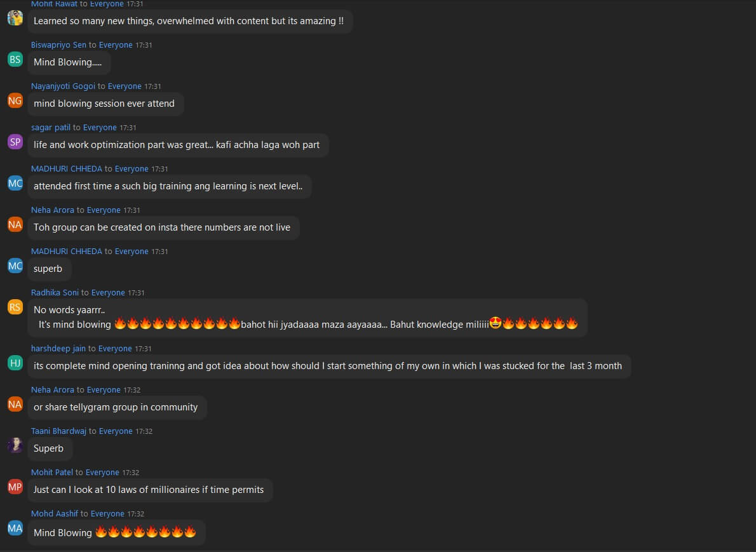756x552 pixels.
Task: Click "Everyone" next to Biswapriyo Sen
Action: coord(116,45)
